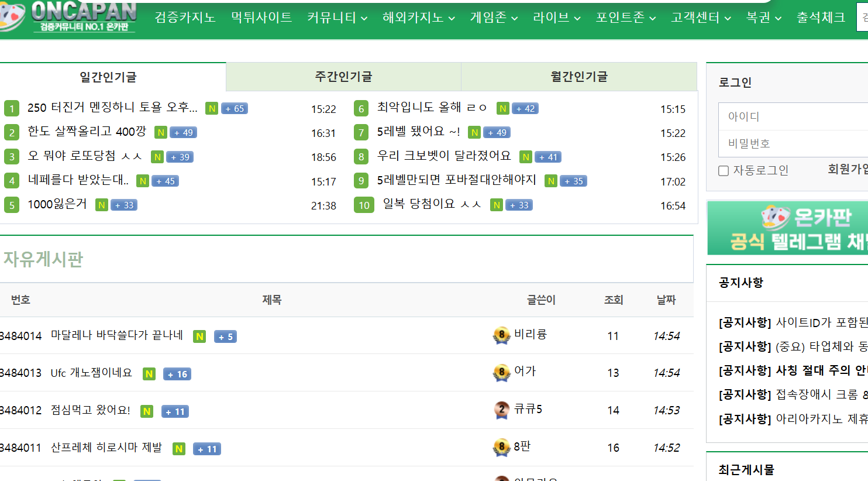This screenshot has width=868, height=481.
Task: Switch to the 월간인기글 tab
Action: coord(579,77)
